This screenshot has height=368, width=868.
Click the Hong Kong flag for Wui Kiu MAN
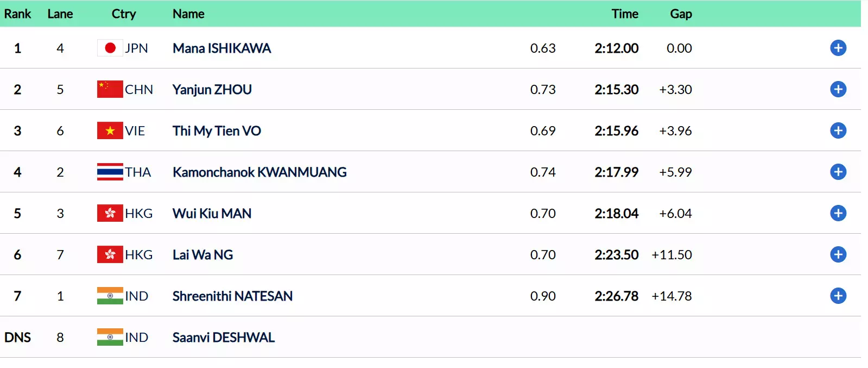[110, 213]
